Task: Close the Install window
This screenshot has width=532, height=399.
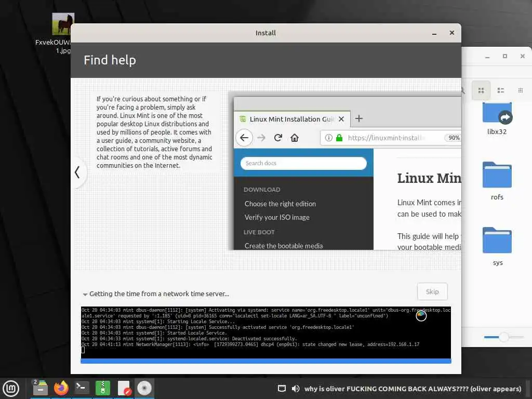Action: coord(451,33)
